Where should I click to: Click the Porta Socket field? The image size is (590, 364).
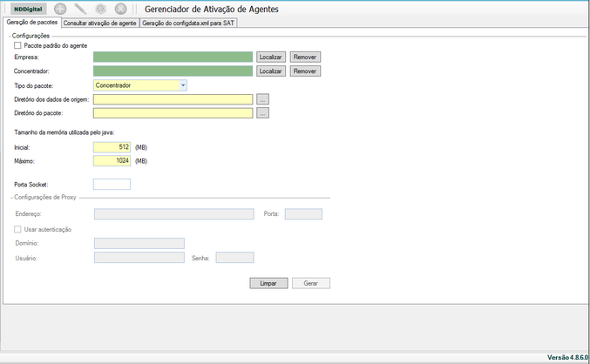click(112, 185)
